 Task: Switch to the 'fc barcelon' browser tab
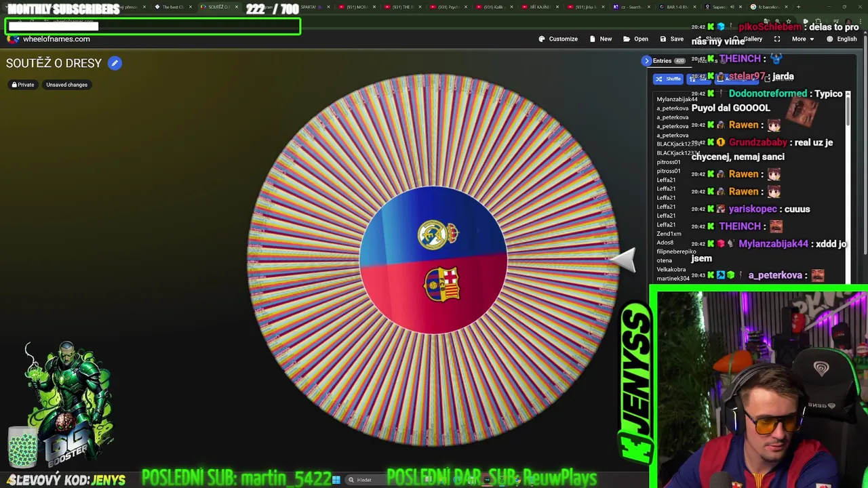coord(768,7)
